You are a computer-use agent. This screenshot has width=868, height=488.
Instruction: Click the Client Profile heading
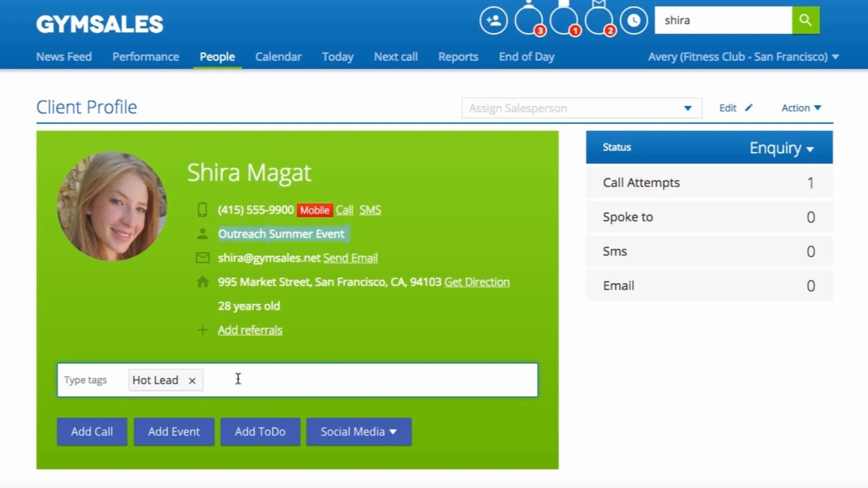[x=86, y=107]
